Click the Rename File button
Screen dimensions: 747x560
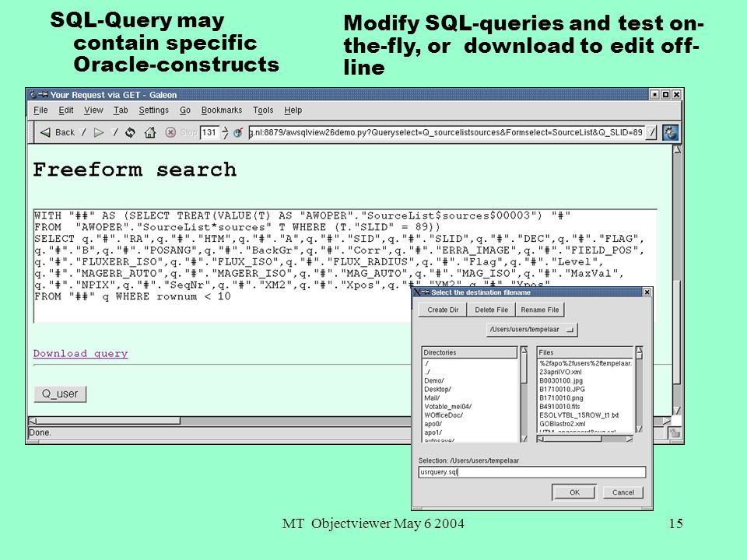tap(540, 310)
